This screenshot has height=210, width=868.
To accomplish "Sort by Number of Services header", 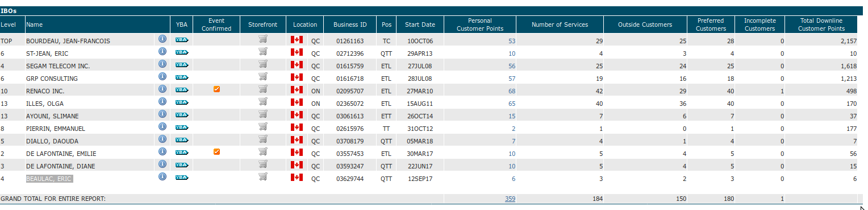I will point(560,24).
